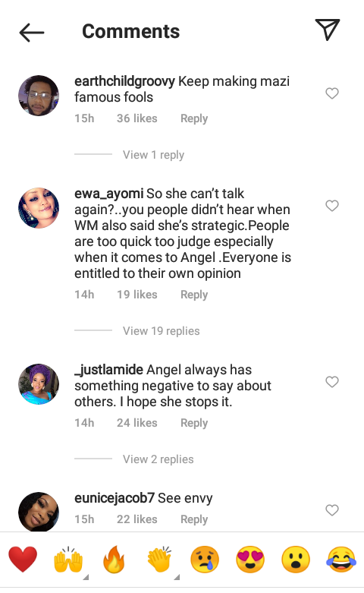The height and width of the screenshot is (593, 364).
Task: Like _justlamide's comment with the heart
Action: coord(332,382)
